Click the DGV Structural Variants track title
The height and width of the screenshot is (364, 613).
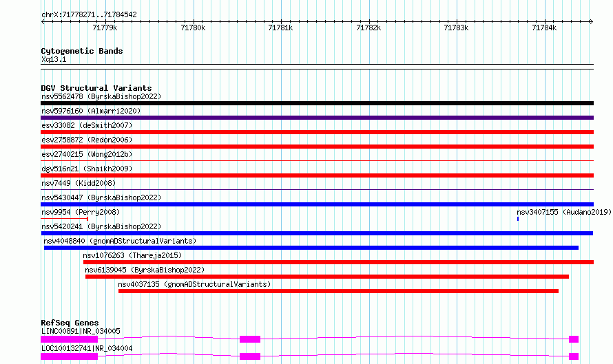(96, 88)
